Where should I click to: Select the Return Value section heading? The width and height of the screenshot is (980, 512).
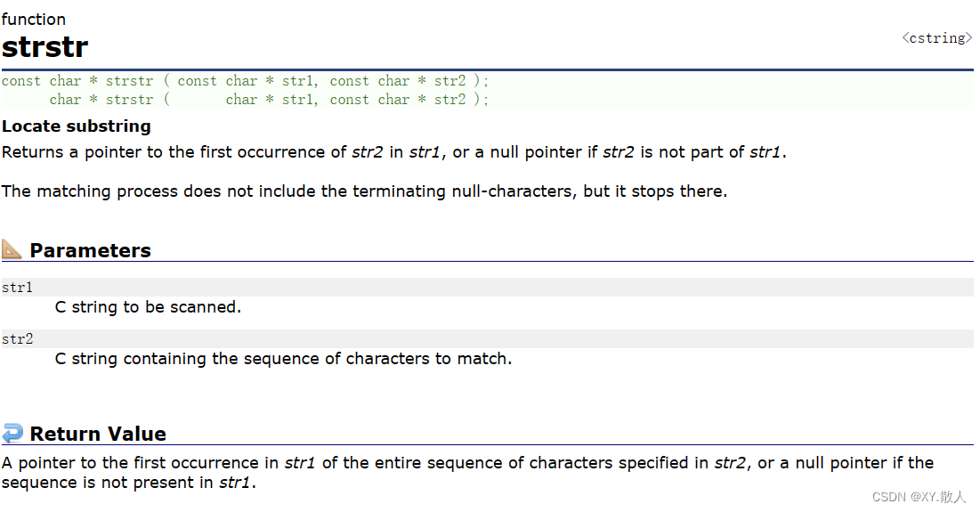pos(98,434)
